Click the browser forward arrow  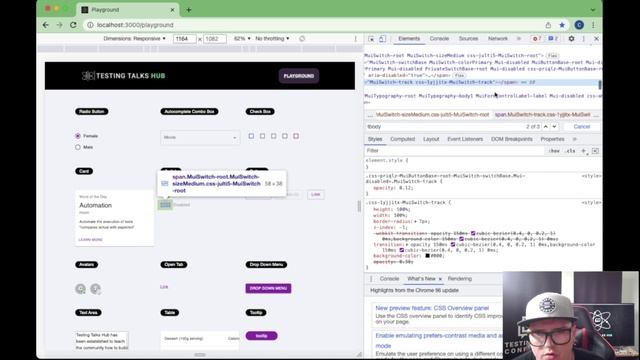click(x=60, y=25)
